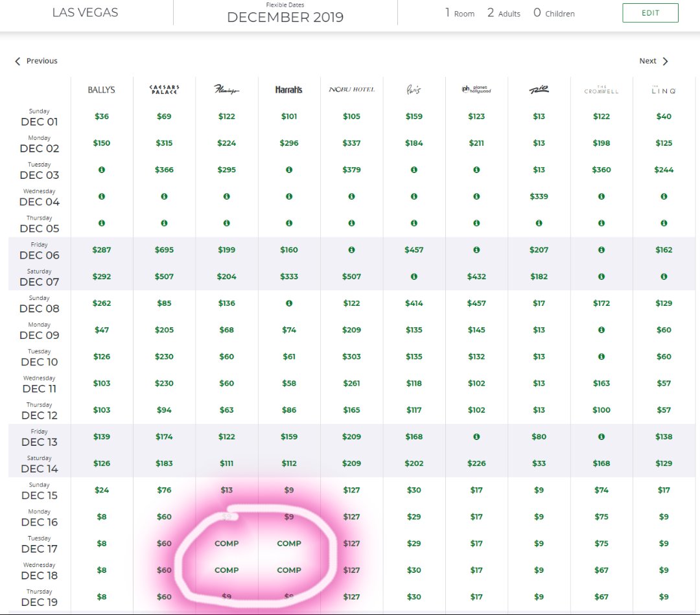Open the December 2019 flexible dates selector
The image size is (700, 615).
(285, 14)
